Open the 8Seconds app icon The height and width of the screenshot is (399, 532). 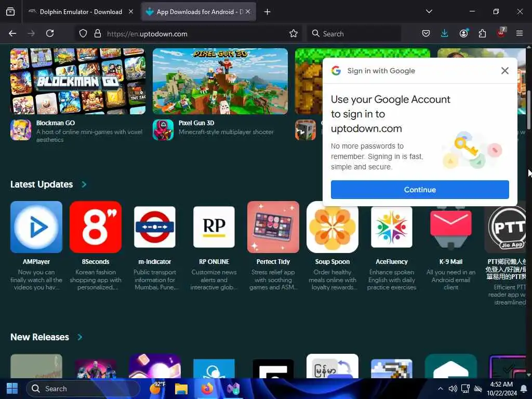coord(96,227)
